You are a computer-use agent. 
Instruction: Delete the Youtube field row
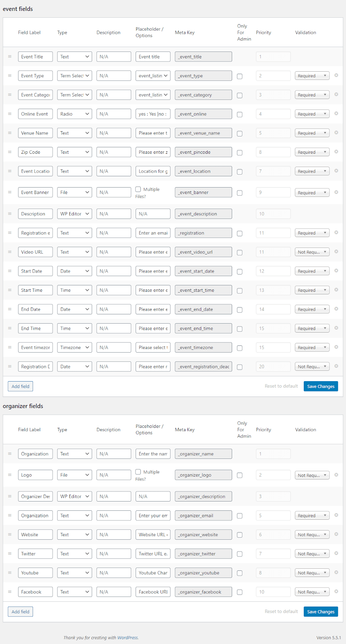coord(336,572)
